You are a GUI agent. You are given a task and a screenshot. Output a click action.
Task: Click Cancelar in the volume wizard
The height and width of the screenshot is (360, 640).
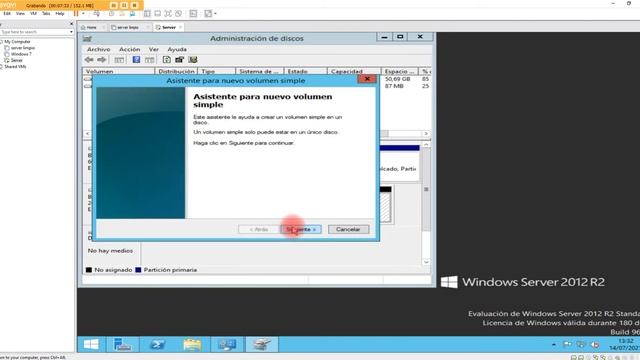pos(348,229)
